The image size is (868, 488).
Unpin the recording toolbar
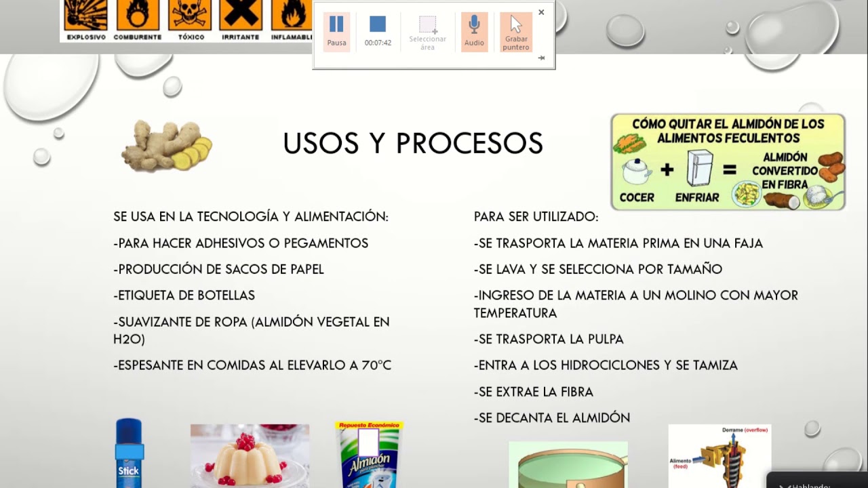pos(541,58)
